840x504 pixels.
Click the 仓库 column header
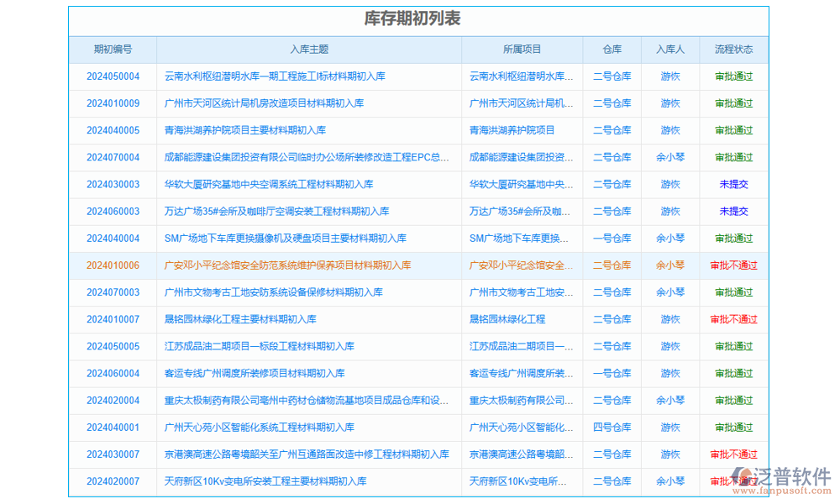(x=612, y=50)
